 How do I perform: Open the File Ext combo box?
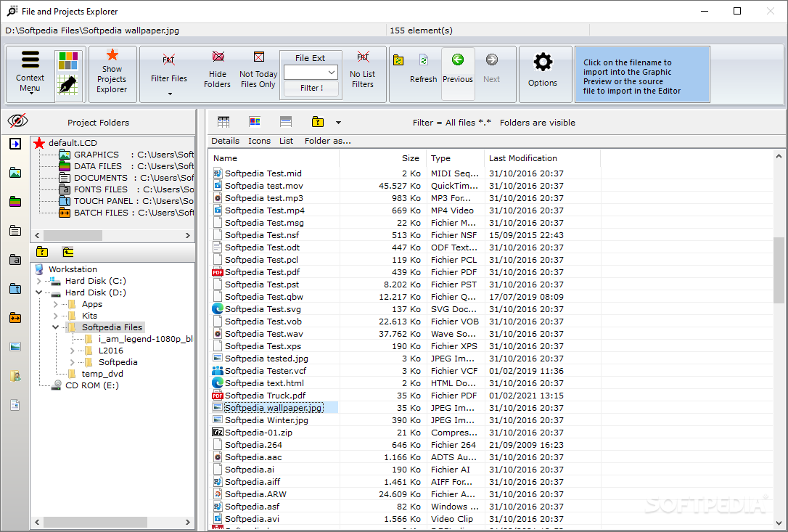click(311, 73)
